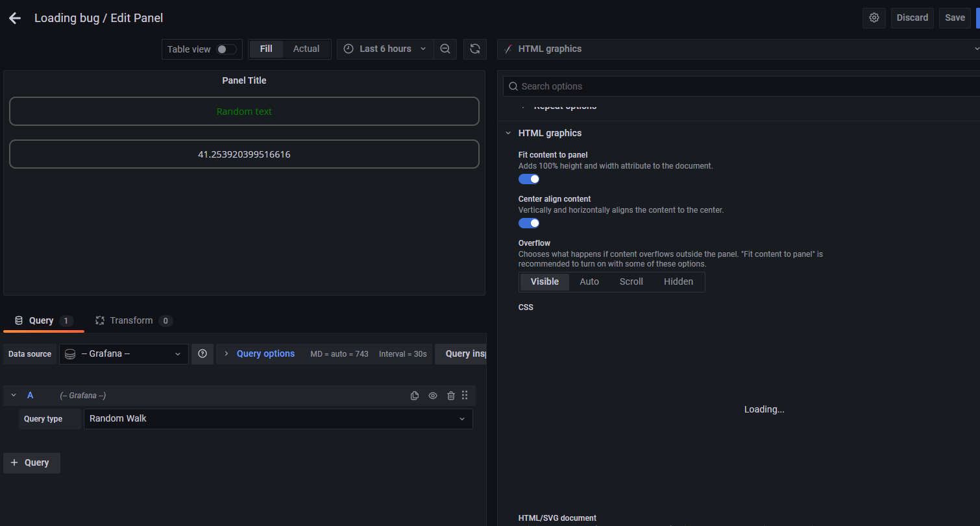
Task: Select the Actual display mode tab
Action: point(306,49)
